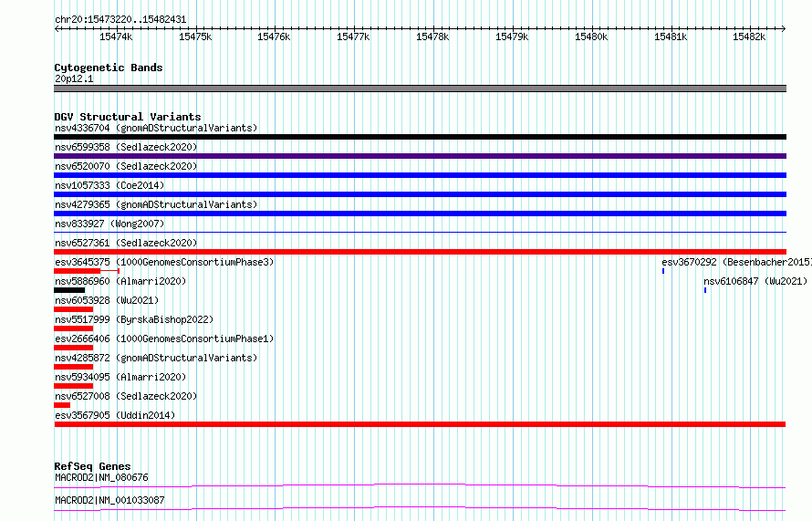Screen dimensions: 812x521
Task: Click the blue bar under nsv4279365
Action: (420, 214)
